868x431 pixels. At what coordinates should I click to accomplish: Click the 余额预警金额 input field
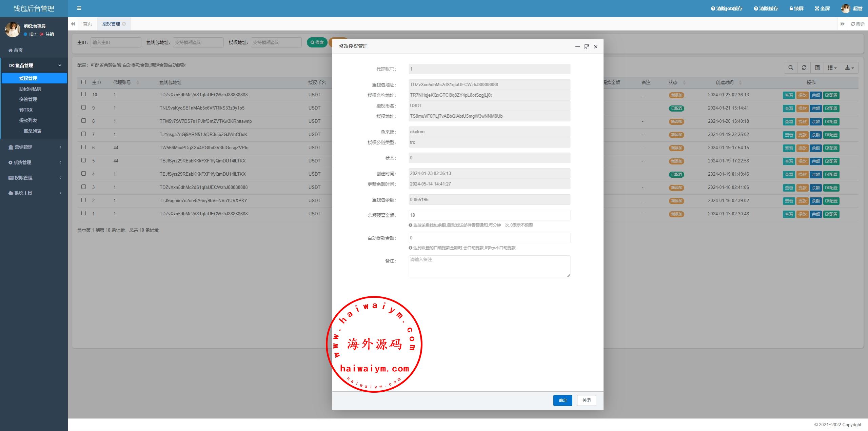[x=489, y=215]
